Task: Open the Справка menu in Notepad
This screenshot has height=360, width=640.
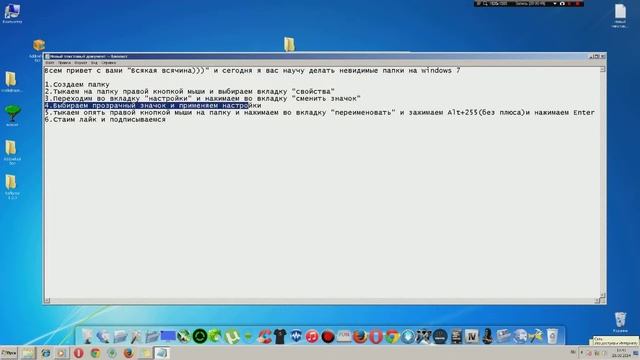Action: coord(109,63)
